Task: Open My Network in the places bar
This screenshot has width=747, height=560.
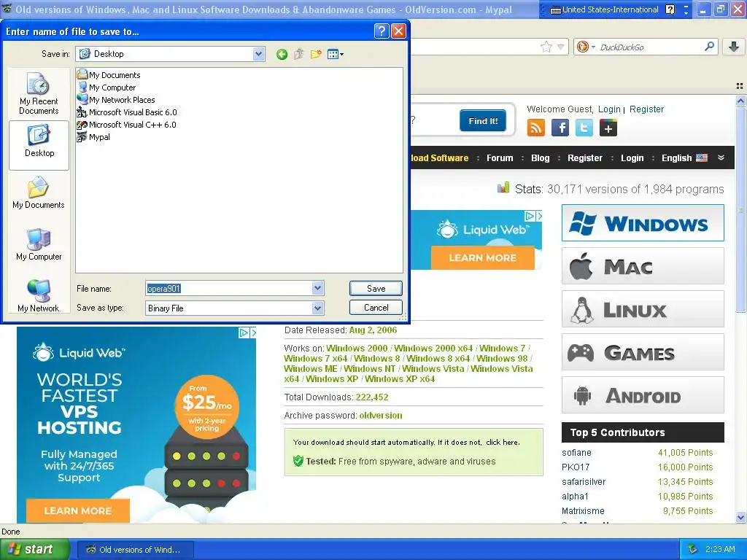Action: point(39,296)
